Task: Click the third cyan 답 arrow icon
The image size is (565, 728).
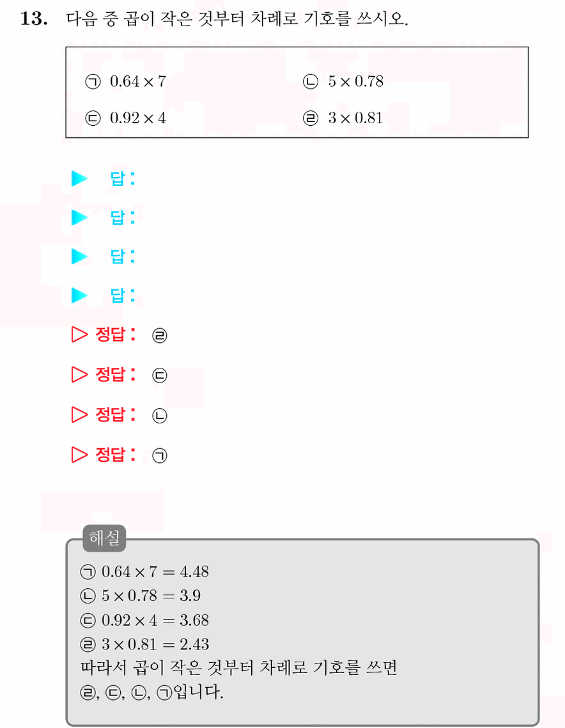Action: point(79,256)
